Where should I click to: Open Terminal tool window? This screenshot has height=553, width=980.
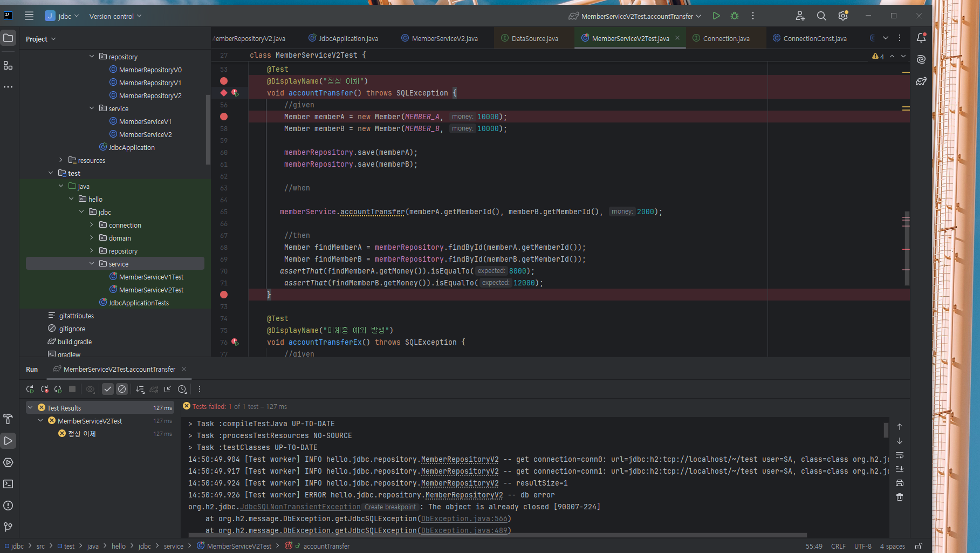[x=8, y=484]
